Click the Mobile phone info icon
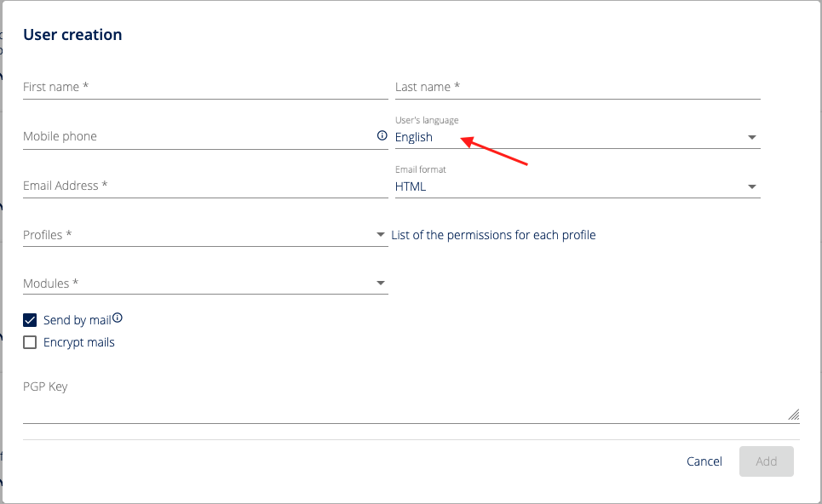This screenshot has width=822, height=504. [382, 135]
